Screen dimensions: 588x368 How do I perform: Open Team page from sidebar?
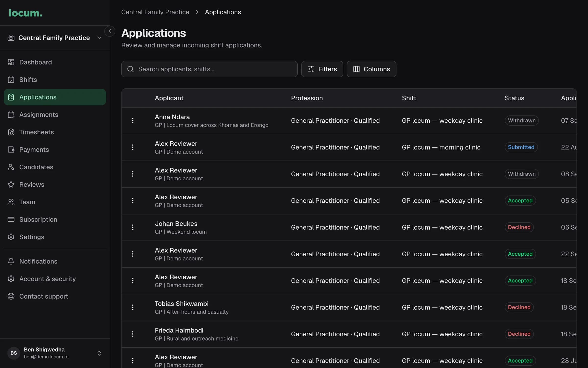55,202
